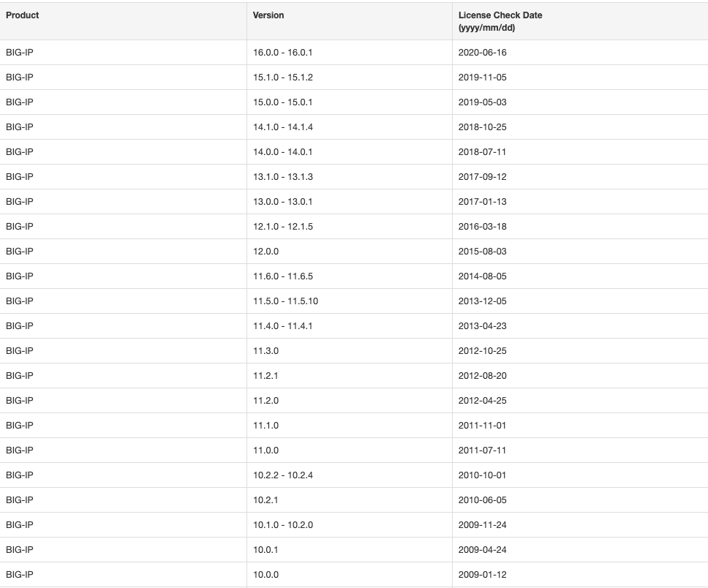This screenshot has width=708, height=588.
Task: Select version 14.1.0 - 14.1.4 cell
Action: [283, 127]
